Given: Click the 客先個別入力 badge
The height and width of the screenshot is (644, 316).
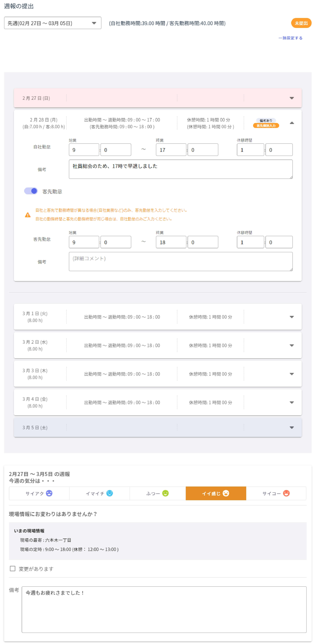Looking at the screenshot, I should coord(266,125).
